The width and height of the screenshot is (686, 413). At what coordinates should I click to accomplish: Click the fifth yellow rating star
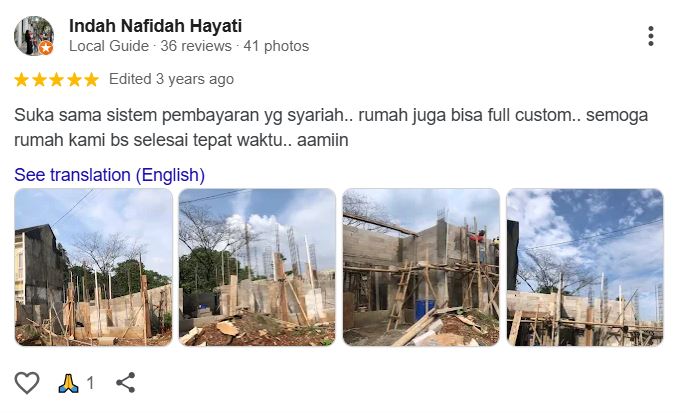pyautogui.click(x=91, y=80)
